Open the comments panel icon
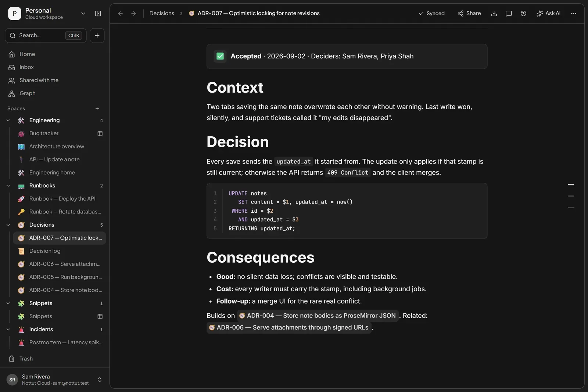 click(x=509, y=14)
